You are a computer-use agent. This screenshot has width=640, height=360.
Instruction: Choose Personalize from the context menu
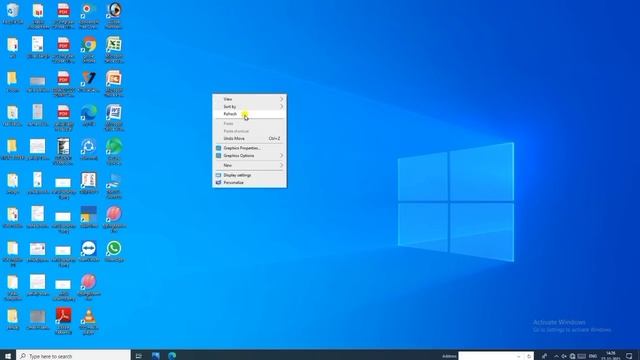pos(249,182)
